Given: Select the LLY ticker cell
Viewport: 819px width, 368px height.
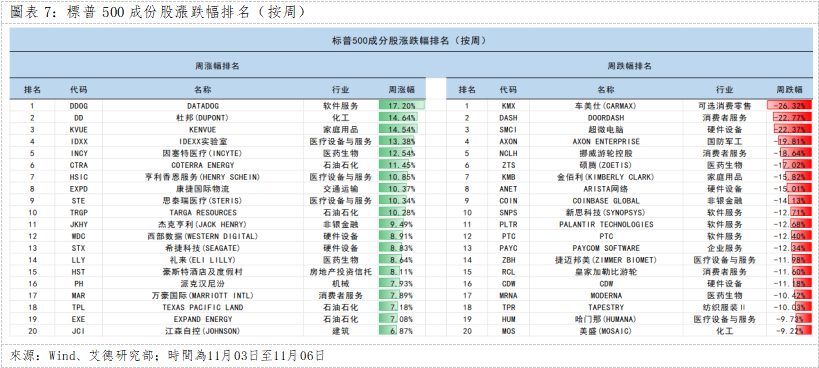Looking at the screenshot, I should tap(78, 260).
